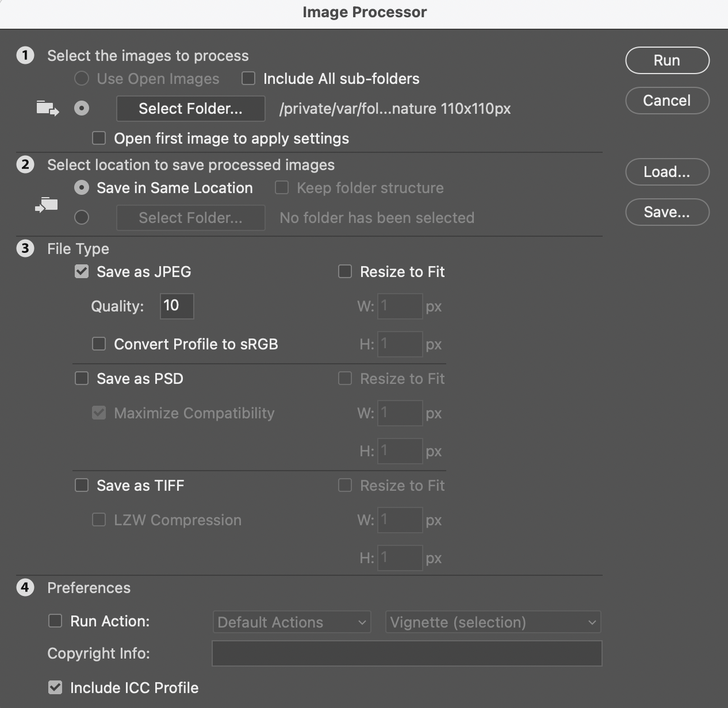Click the source folder icon in section 1

pos(48,109)
